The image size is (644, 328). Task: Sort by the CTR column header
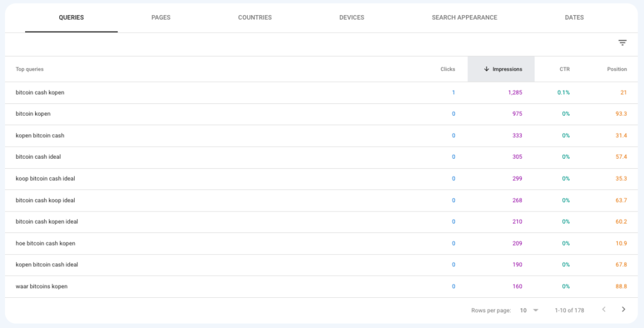(x=565, y=69)
